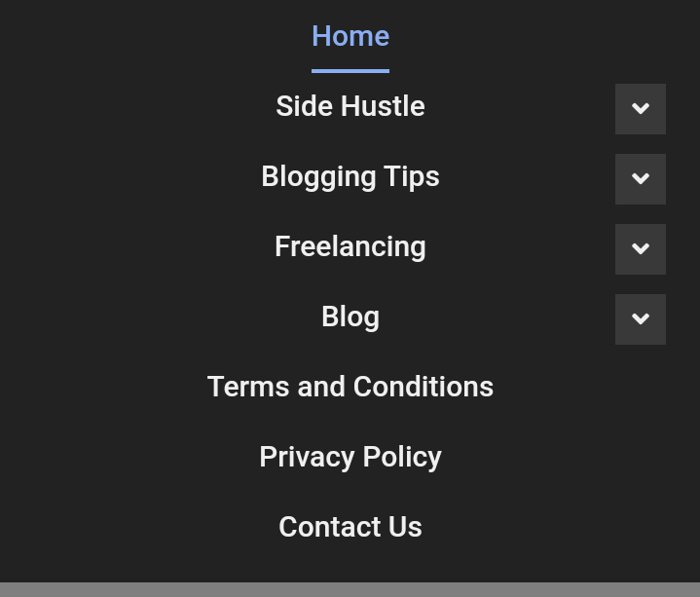Click the gray strip below the menu

point(350,590)
